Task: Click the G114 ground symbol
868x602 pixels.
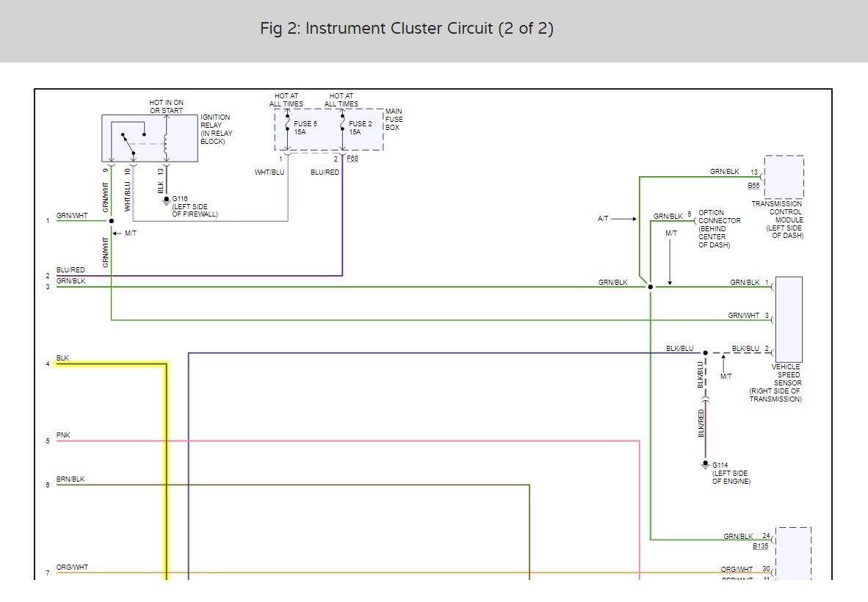Action: click(x=705, y=465)
